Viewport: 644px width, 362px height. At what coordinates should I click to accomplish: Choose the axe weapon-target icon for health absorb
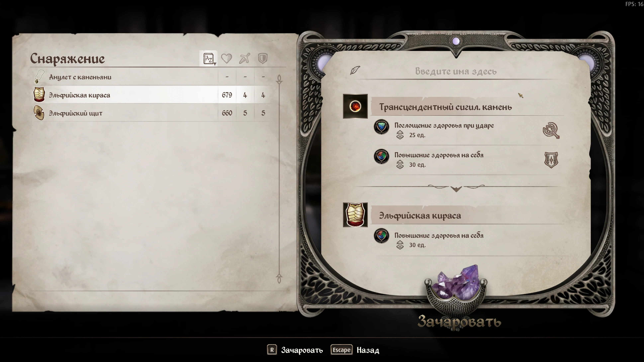point(551,130)
